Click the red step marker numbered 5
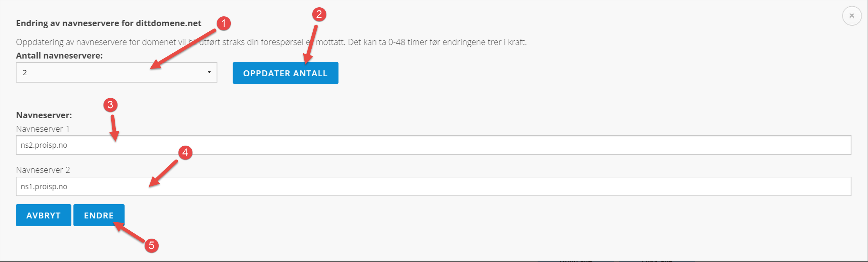The width and height of the screenshot is (868, 262). tap(152, 246)
